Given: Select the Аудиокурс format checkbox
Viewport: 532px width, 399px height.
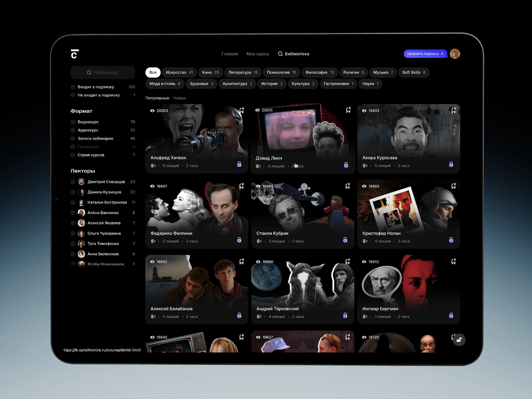Looking at the screenshot, I should coord(73,130).
